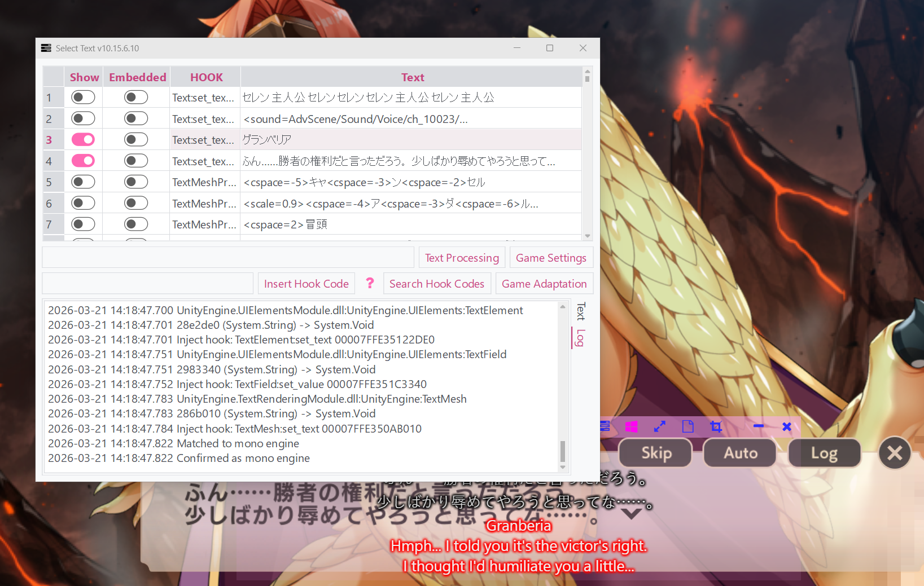Select the TextMeshPr hook cell in row 5
Image resolution: width=924 pixels, height=586 pixels.
tap(205, 182)
